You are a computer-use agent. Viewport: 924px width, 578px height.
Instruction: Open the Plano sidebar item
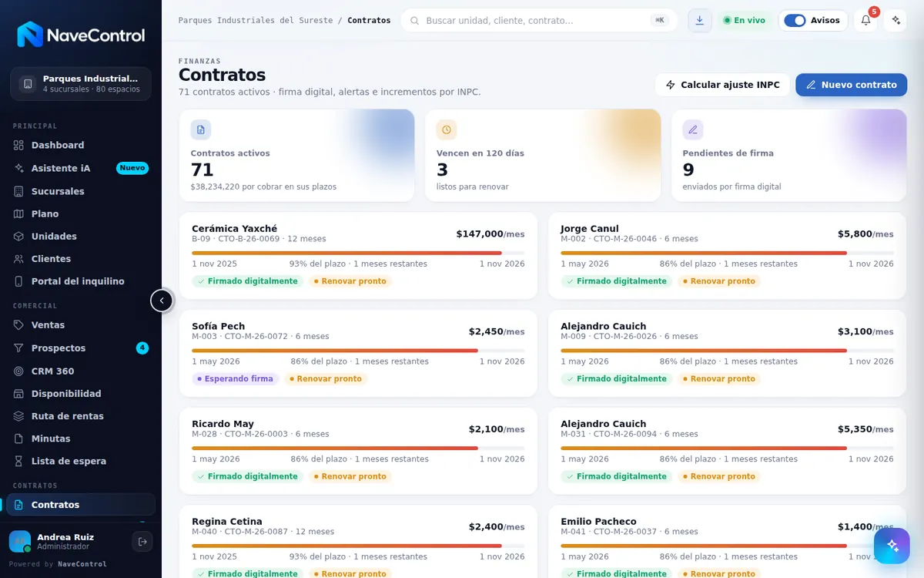coord(81,213)
